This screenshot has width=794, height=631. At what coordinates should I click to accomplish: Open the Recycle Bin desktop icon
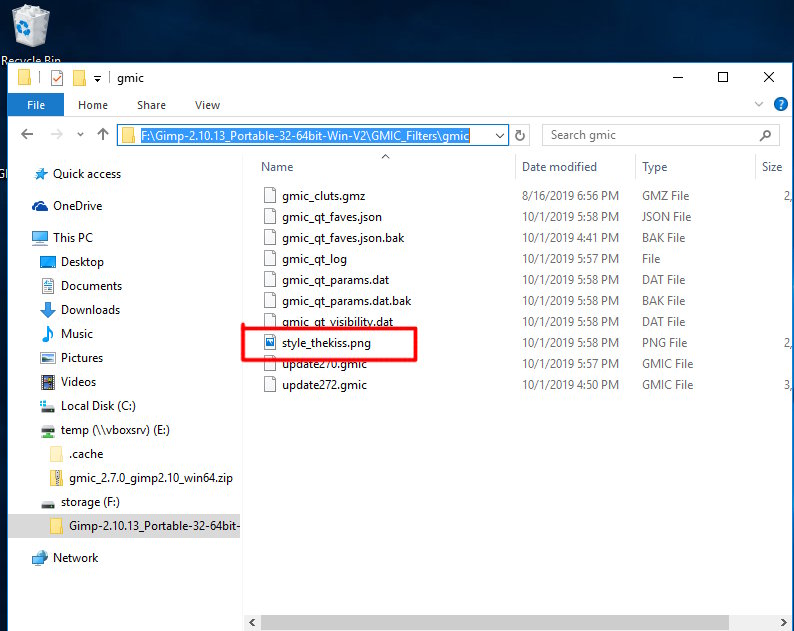click(x=30, y=33)
